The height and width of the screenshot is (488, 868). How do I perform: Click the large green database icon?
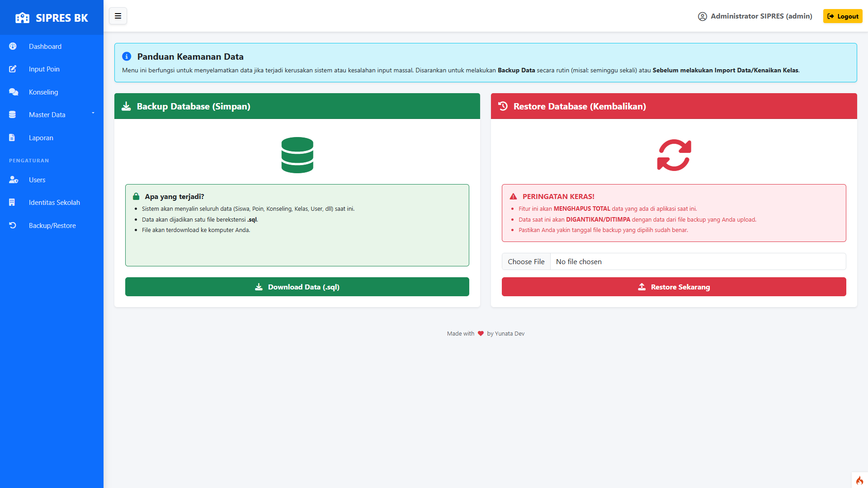pyautogui.click(x=297, y=155)
